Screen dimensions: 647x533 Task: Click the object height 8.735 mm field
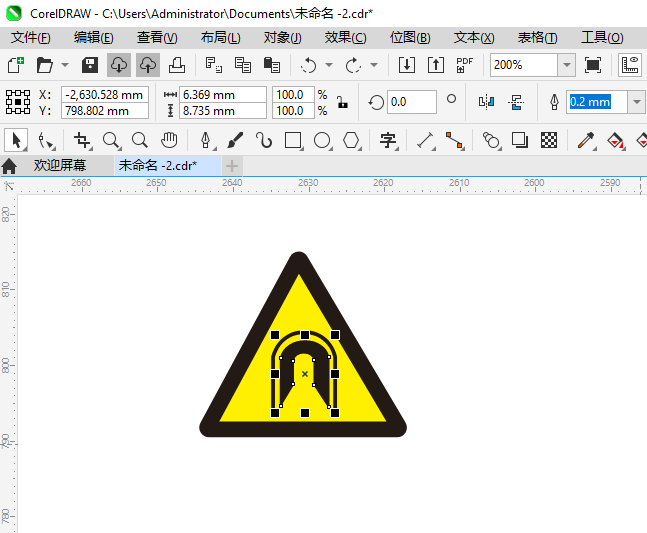click(x=223, y=111)
